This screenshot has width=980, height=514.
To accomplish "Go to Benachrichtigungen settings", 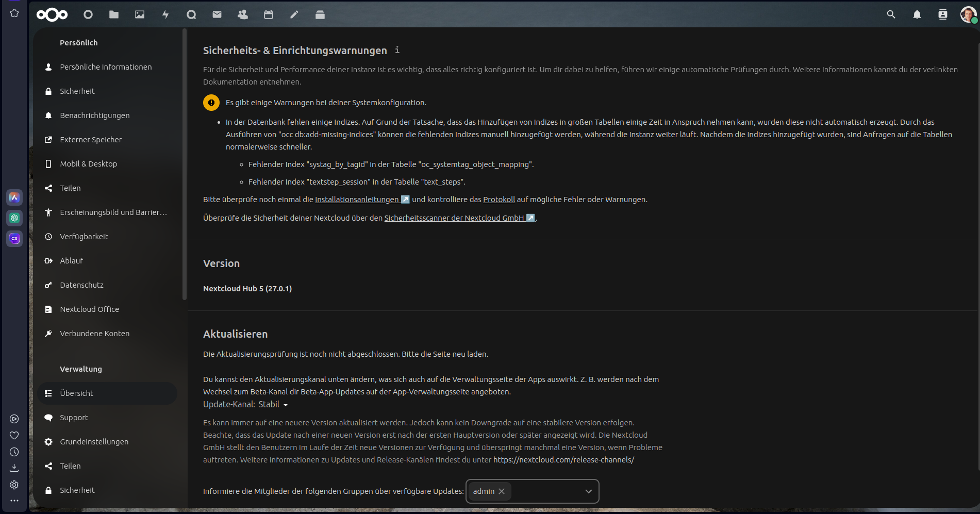I will (x=107, y=115).
